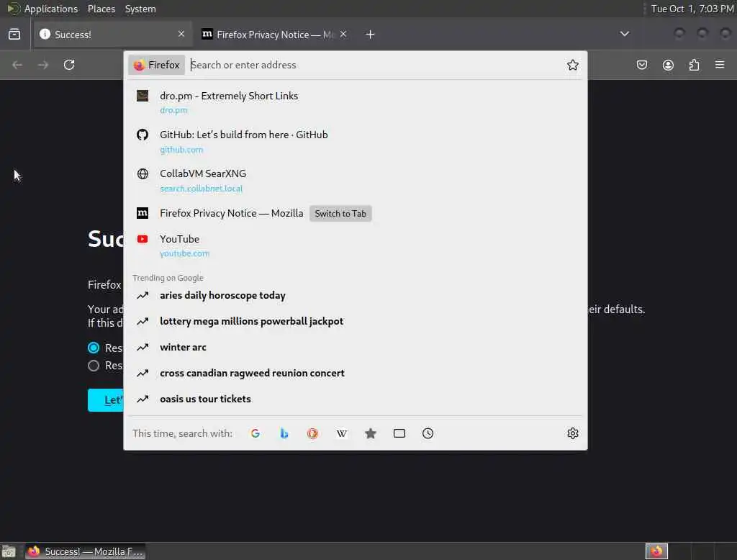The image size is (737, 560).
Task: Open the hamburger application menu
Action: (x=720, y=64)
